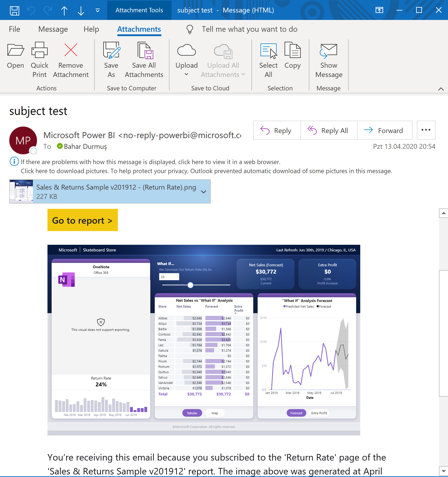Screen dimensions: 448x477
Task: Select Sales & Returns Sample png attachment
Action: pos(110,191)
